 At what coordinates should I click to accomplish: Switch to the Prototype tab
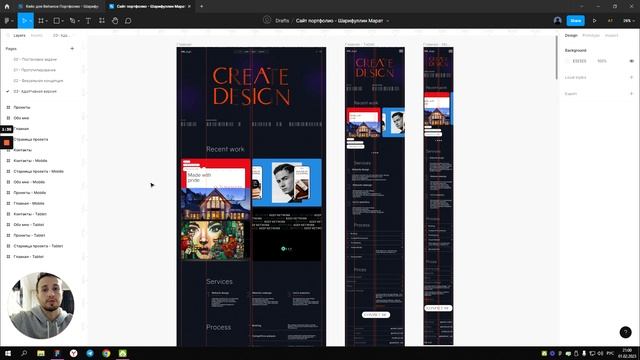coord(591,36)
